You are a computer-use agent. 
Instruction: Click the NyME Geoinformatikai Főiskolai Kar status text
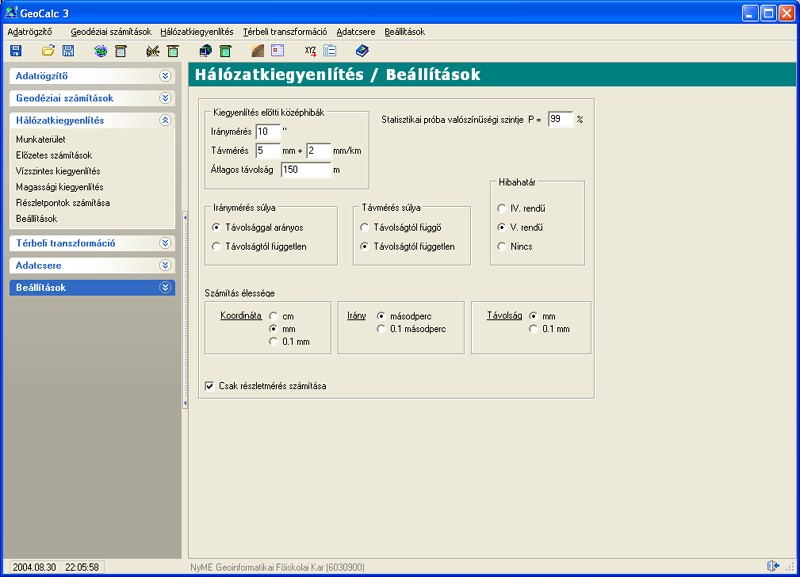(x=278, y=567)
